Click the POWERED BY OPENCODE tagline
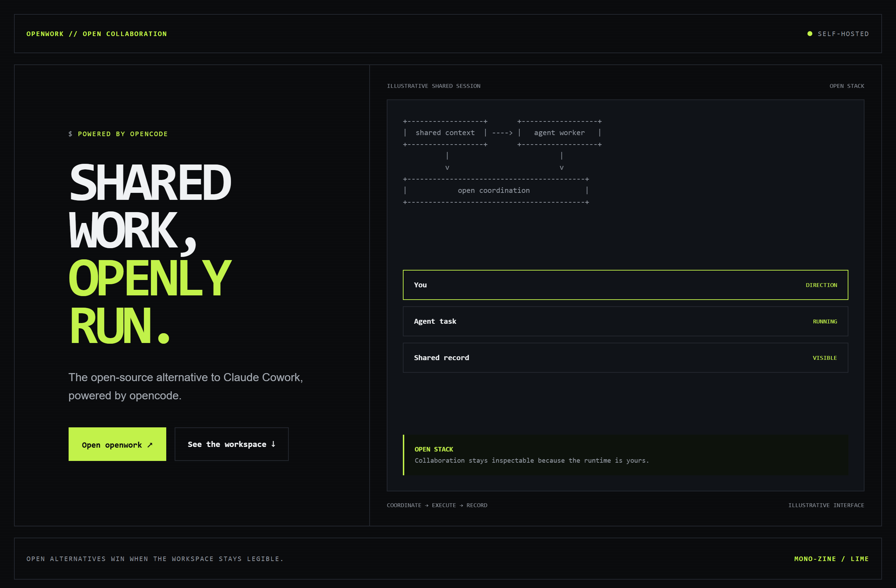896x588 pixels. 123,134
